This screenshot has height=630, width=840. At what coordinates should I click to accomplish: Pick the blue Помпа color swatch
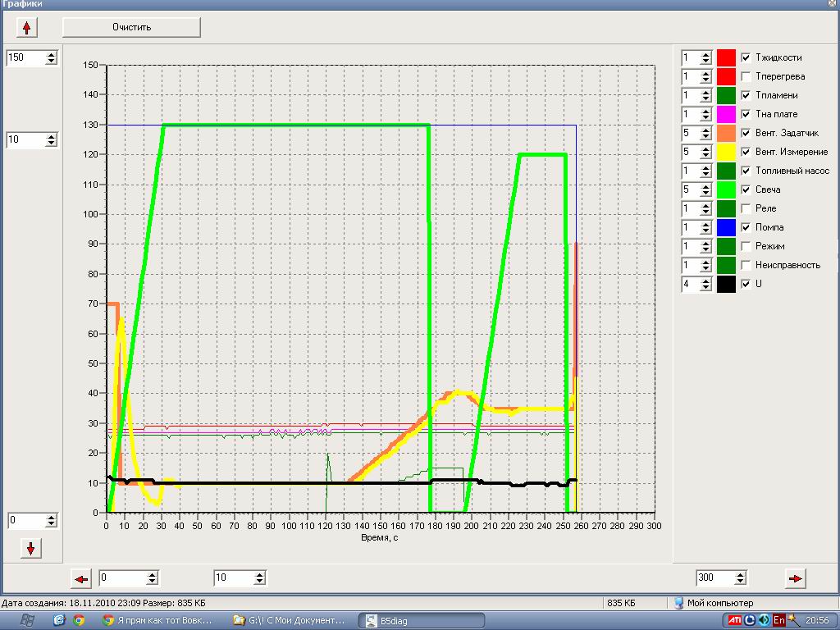(727, 227)
